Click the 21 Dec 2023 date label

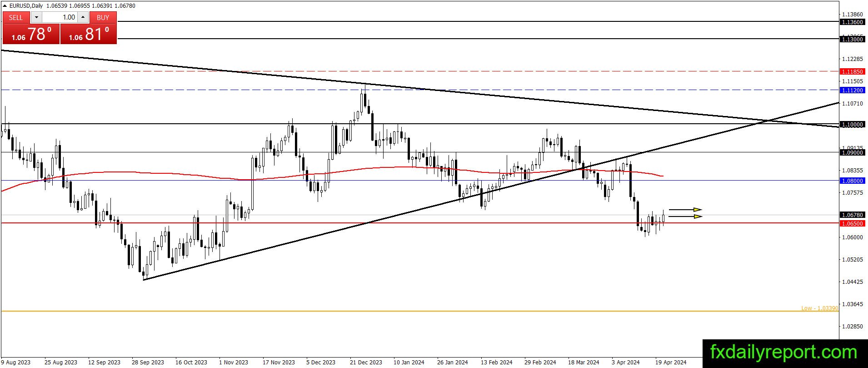click(366, 363)
